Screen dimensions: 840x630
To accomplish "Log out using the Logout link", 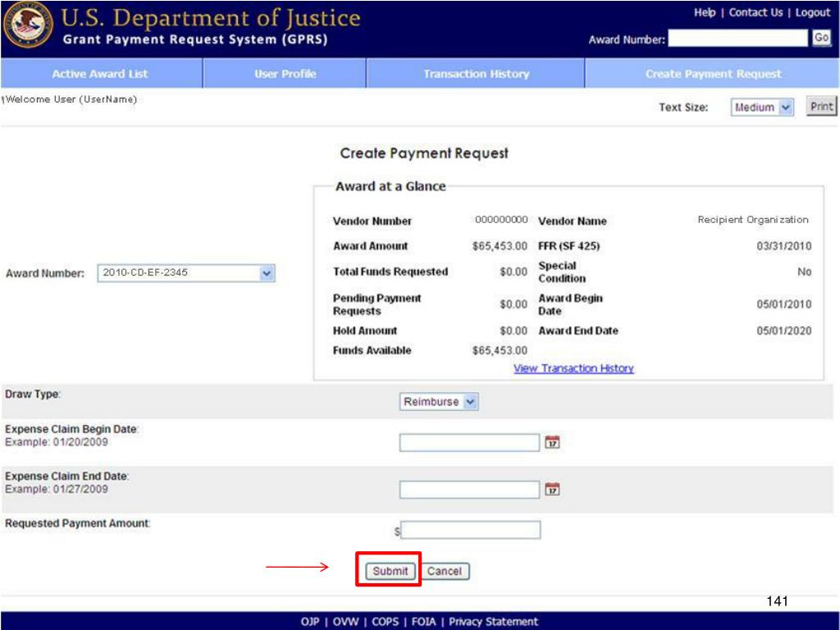I will click(x=813, y=12).
